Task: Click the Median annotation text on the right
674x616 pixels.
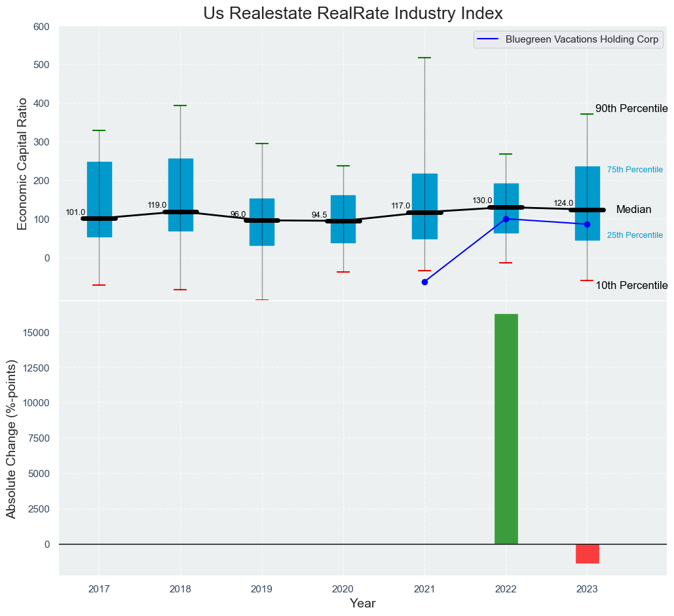Action: [633, 210]
